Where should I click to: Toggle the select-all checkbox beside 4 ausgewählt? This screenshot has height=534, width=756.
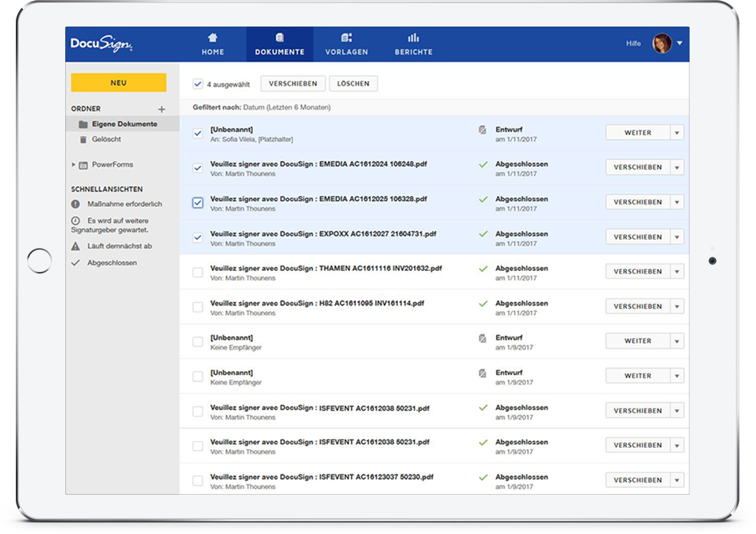[198, 84]
